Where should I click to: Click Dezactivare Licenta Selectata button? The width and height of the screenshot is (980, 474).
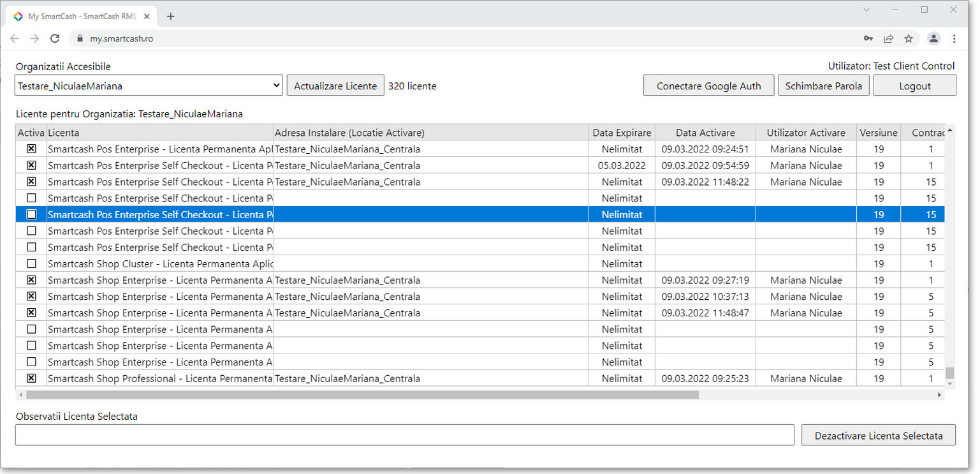[x=879, y=435]
